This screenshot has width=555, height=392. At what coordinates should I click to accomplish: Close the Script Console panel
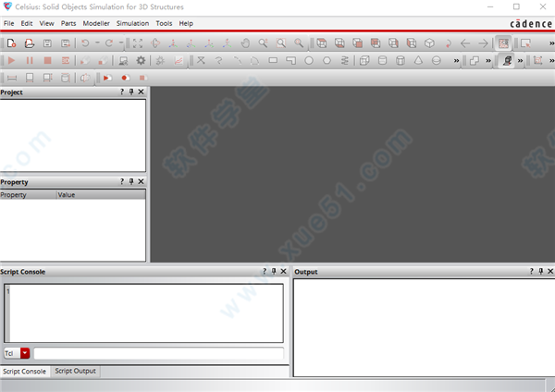(283, 272)
